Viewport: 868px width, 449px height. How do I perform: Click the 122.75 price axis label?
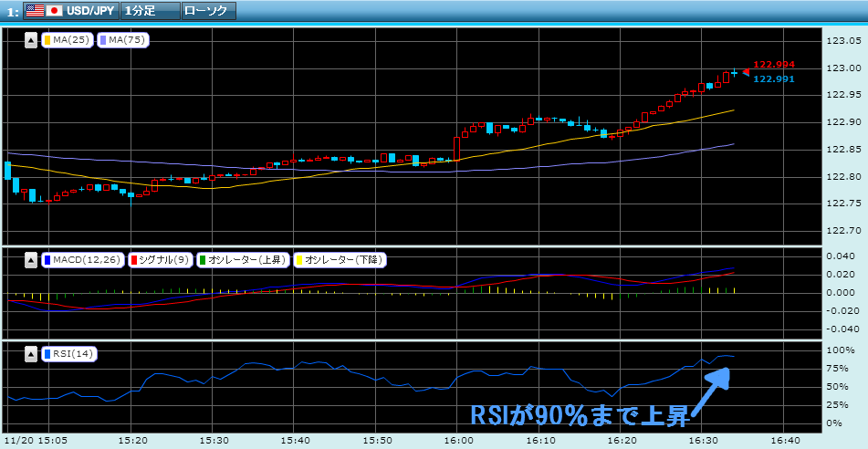(843, 204)
